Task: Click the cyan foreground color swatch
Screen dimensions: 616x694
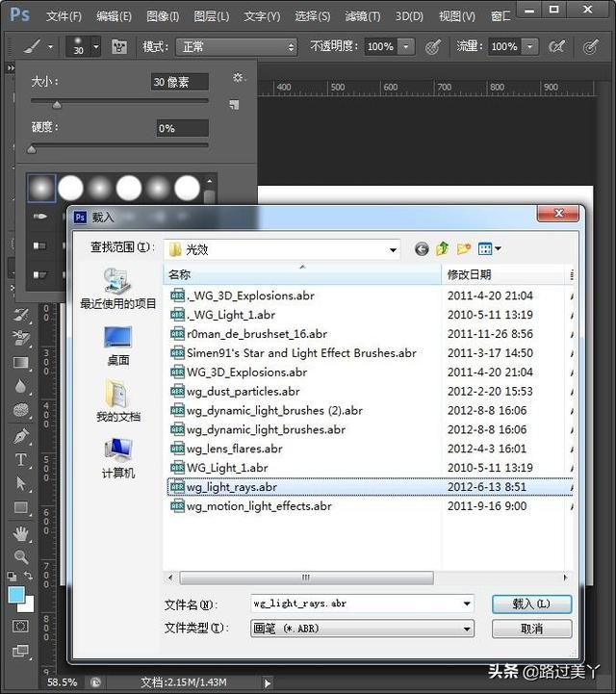Action: point(16,595)
